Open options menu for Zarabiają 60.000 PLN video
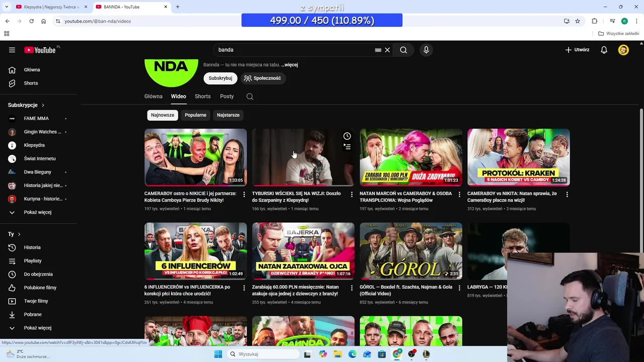The width and height of the screenshot is (644, 362). (352, 288)
